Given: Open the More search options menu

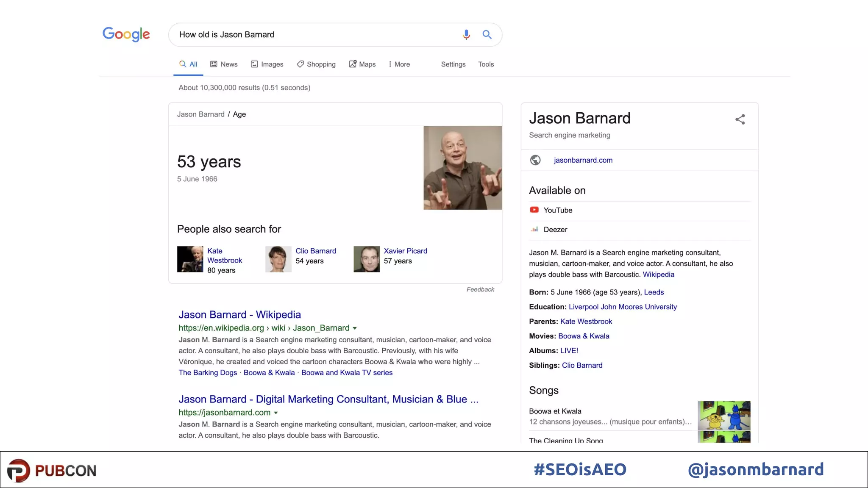Looking at the screenshot, I should [399, 64].
